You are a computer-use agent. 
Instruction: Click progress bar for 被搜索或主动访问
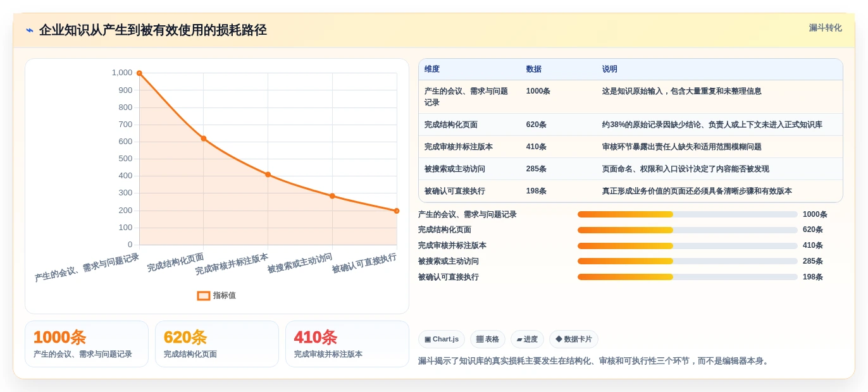click(x=688, y=261)
